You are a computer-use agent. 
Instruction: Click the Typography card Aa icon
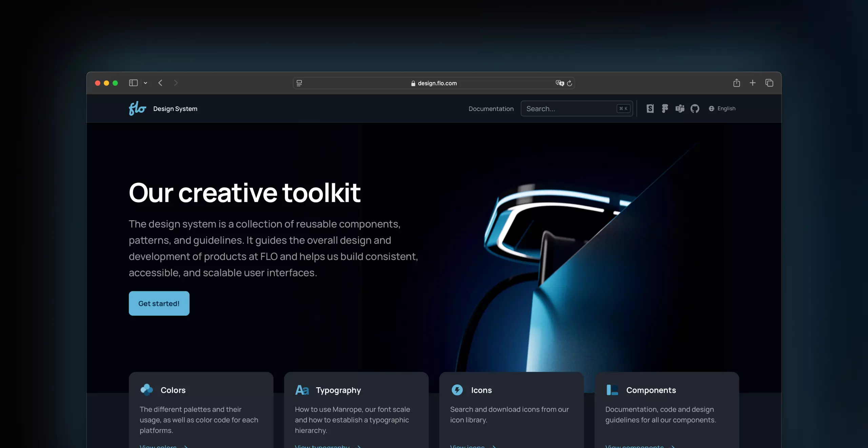pyautogui.click(x=302, y=390)
